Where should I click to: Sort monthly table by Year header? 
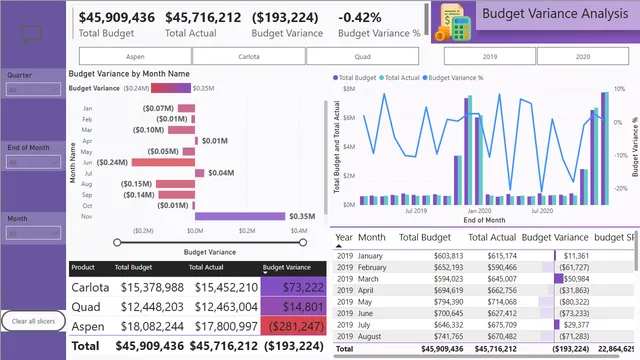[x=344, y=237]
